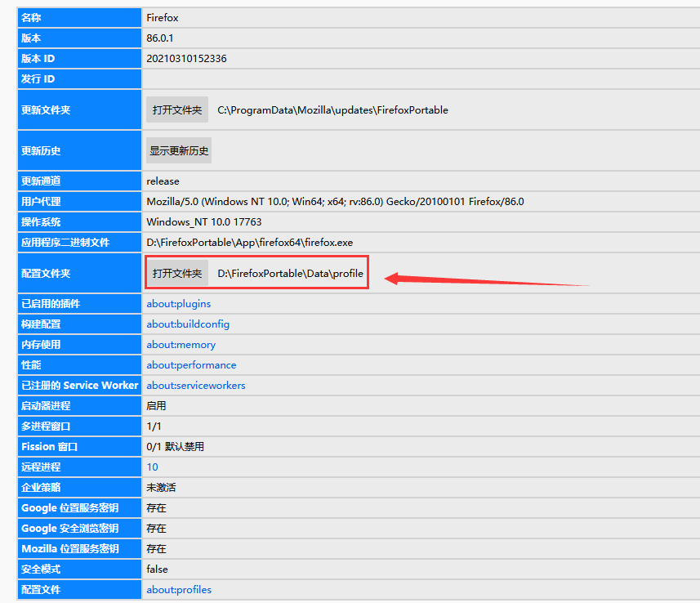Image resolution: width=700 pixels, height=603 pixels.
Task: Click the Google 安全浏览密钥 row header
Action: tap(79, 529)
